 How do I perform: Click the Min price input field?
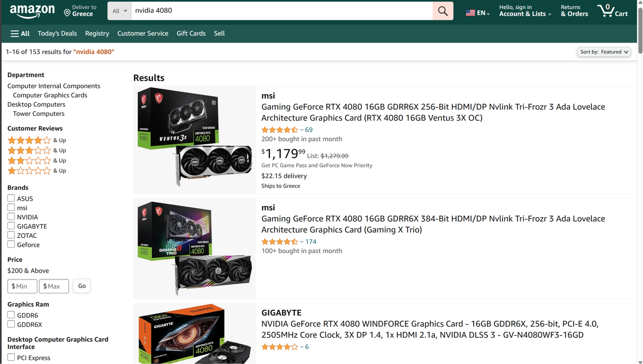pyautogui.click(x=23, y=286)
